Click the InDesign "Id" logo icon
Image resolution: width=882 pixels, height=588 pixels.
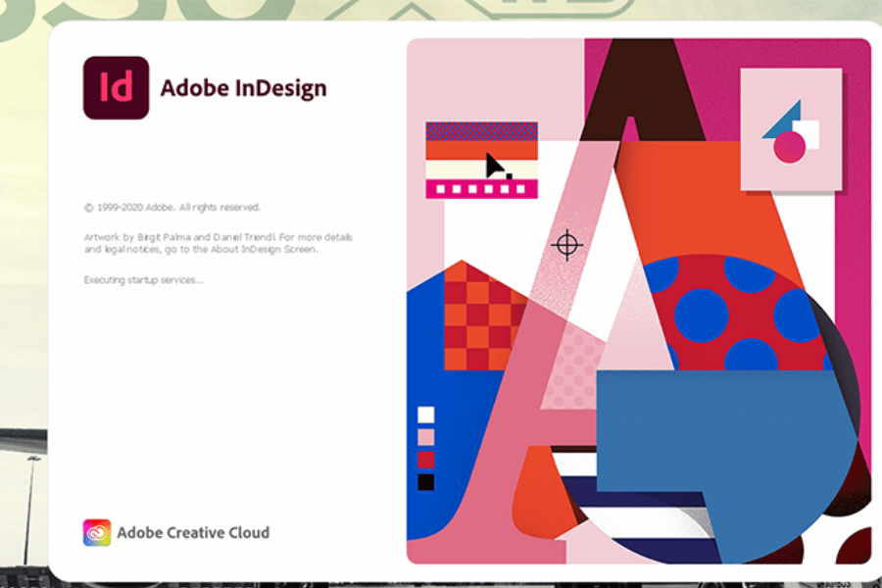point(116,88)
